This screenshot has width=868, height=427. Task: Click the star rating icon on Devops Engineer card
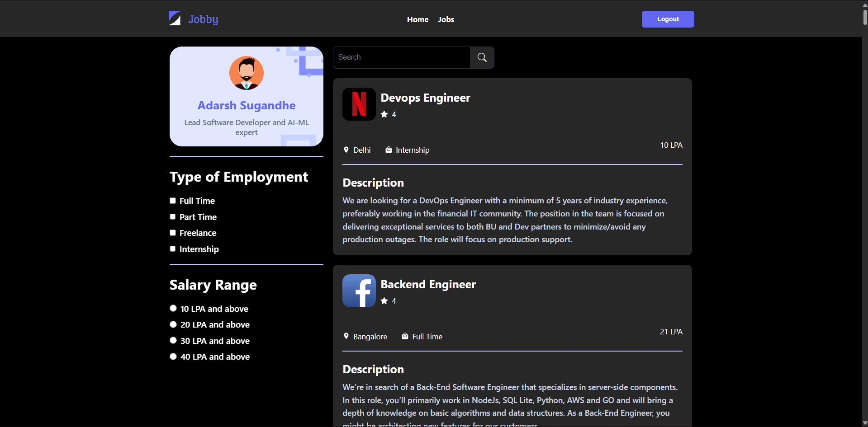tap(384, 114)
